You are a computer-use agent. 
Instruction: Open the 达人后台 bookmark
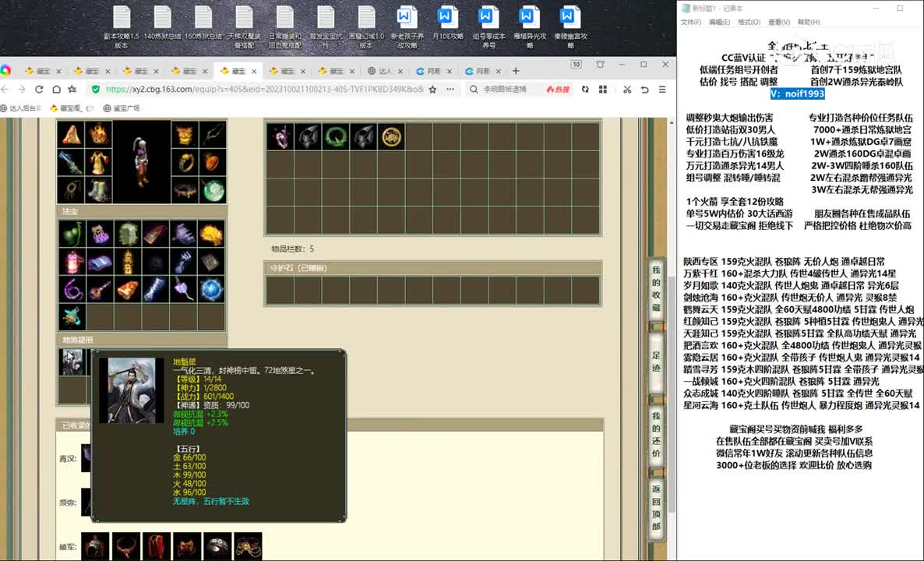click(21, 108)
